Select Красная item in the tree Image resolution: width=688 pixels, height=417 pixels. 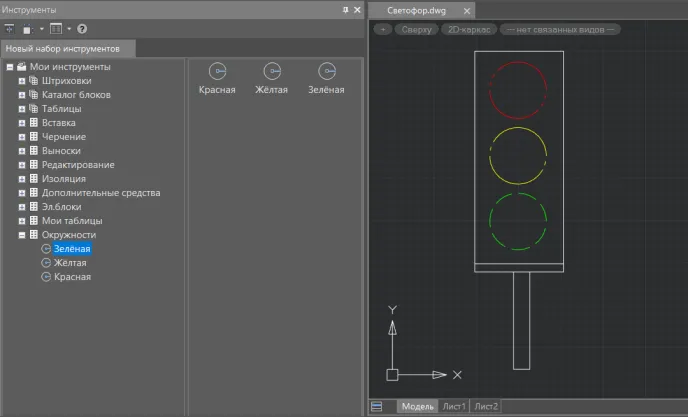(72, 277)
